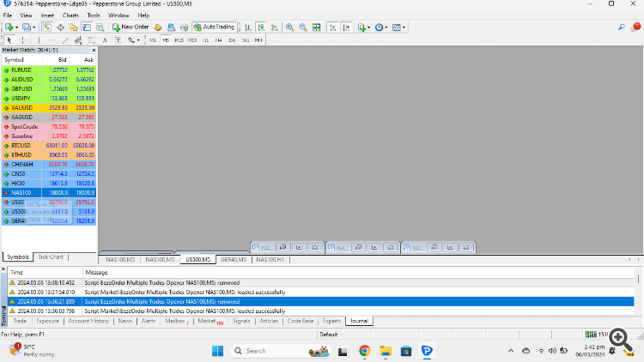Switch to H4 timeframe

(x=218, y=40)
